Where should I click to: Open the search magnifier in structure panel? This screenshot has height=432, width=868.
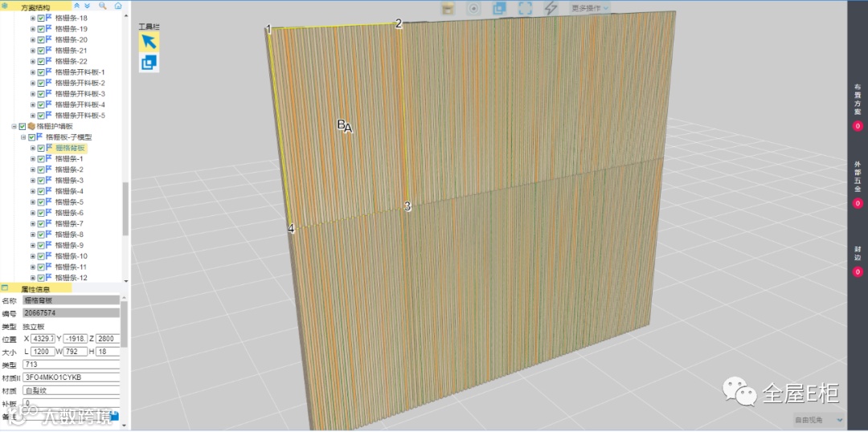click(x=103, y=6)
